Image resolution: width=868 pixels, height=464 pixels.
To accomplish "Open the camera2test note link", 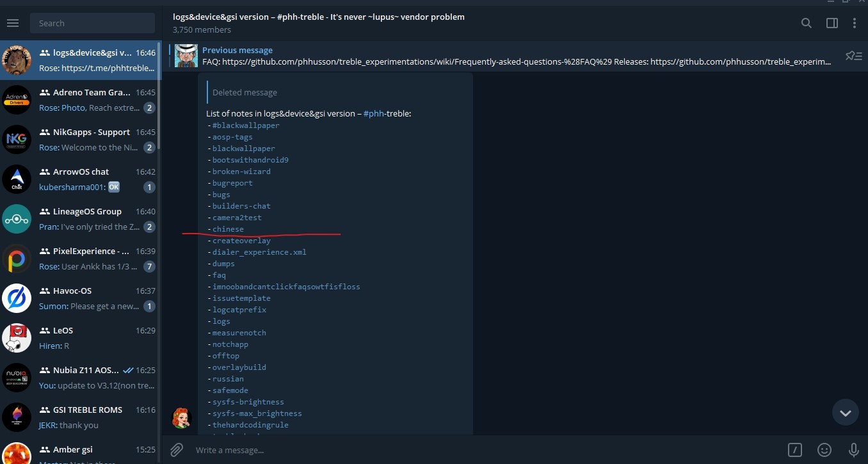I will pos(237,218).
